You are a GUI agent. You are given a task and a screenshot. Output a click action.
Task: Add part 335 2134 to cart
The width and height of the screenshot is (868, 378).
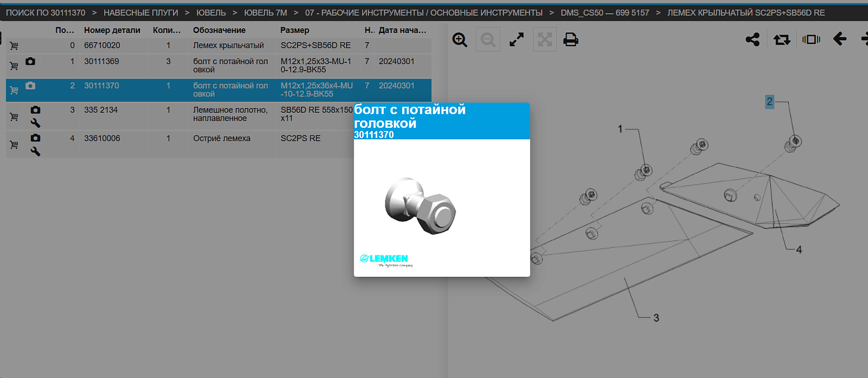[x=14, y=117]
